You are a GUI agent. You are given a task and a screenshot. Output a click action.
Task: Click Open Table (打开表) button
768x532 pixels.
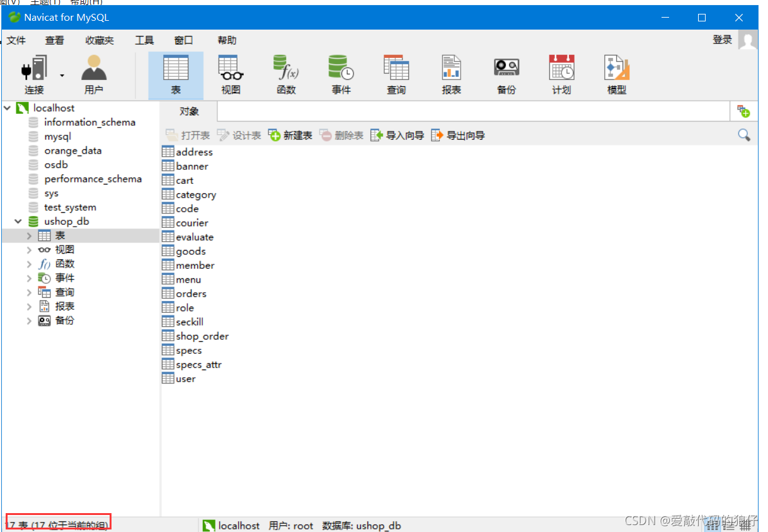tap(188, 135)
